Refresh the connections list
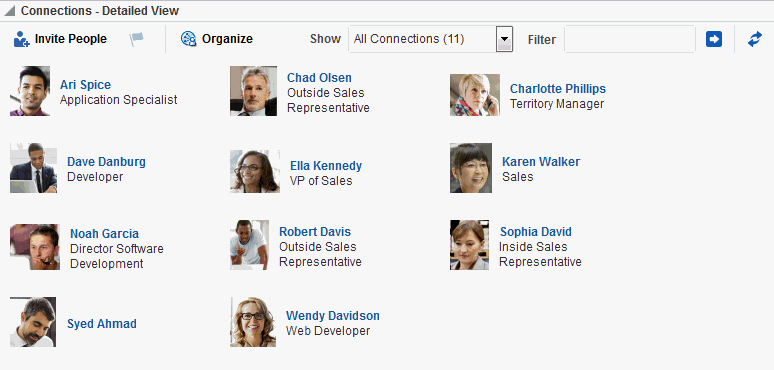Viewport: 774px width, 370px height. 755,39
